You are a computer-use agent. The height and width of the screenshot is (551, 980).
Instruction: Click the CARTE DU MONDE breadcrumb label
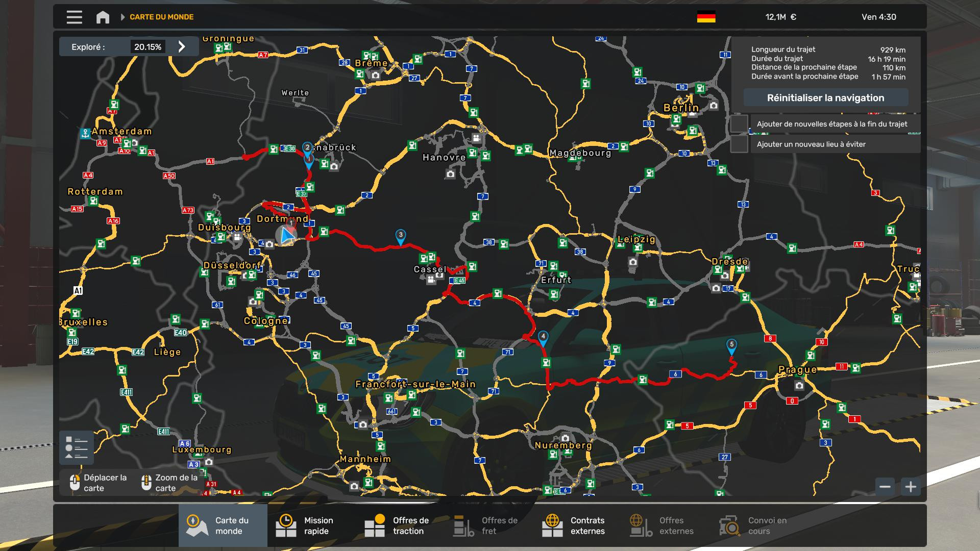coord(161,17)
